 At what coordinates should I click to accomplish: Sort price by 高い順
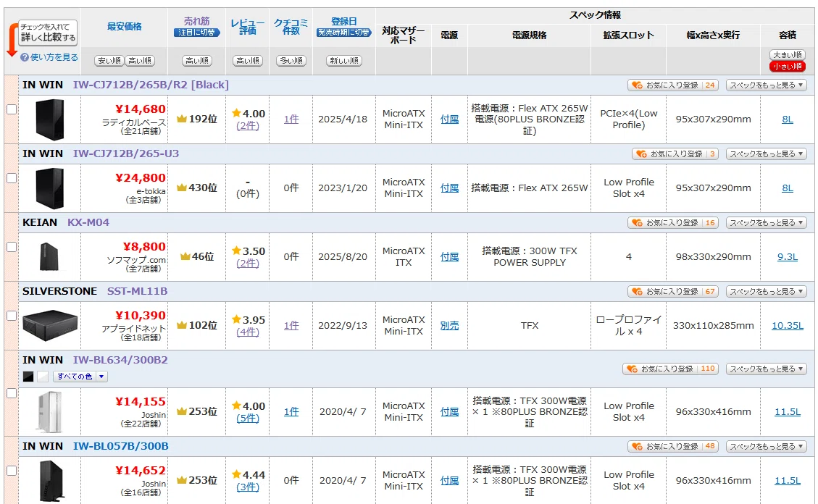click(x=140, y=60)
